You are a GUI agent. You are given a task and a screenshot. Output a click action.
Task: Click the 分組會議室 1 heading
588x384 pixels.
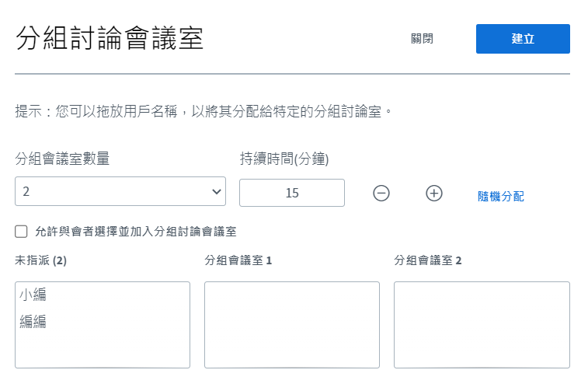[238, 260]
